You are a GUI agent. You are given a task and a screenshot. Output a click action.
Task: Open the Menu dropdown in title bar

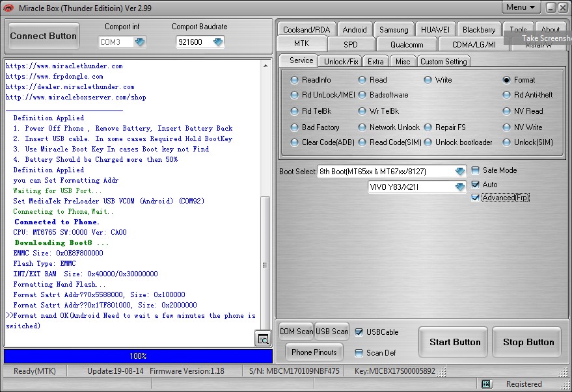521,7
